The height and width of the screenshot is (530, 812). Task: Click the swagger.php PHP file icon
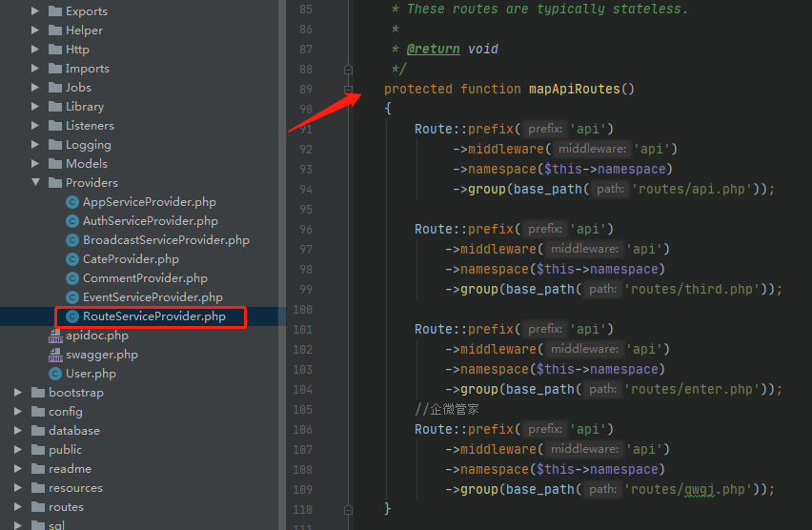tap(55, 355)
